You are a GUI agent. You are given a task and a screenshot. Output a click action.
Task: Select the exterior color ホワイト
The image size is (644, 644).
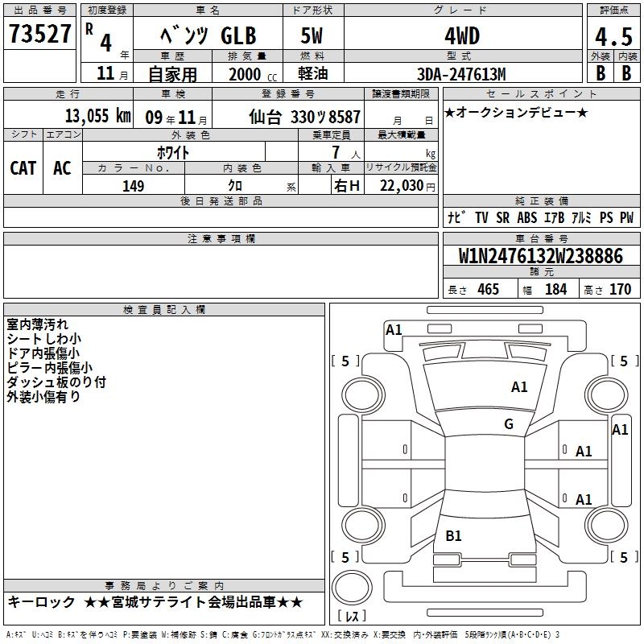pyautogui.click(x=173, y=152)
